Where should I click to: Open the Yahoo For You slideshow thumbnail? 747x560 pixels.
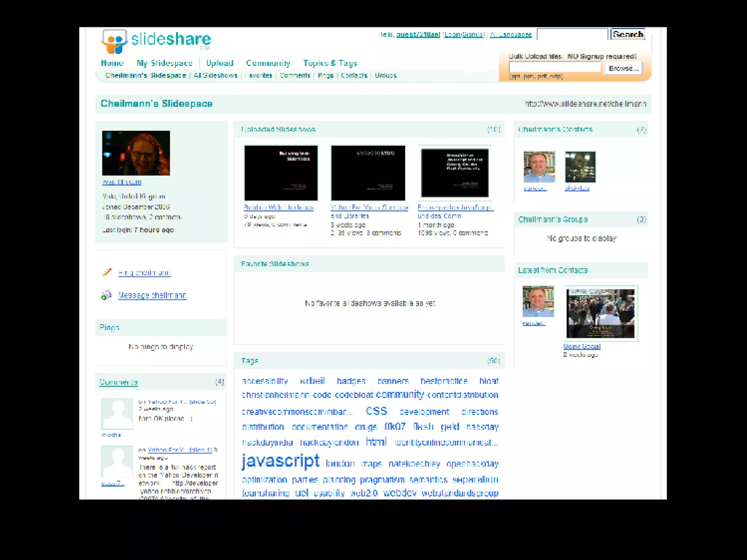pos(368,173)
